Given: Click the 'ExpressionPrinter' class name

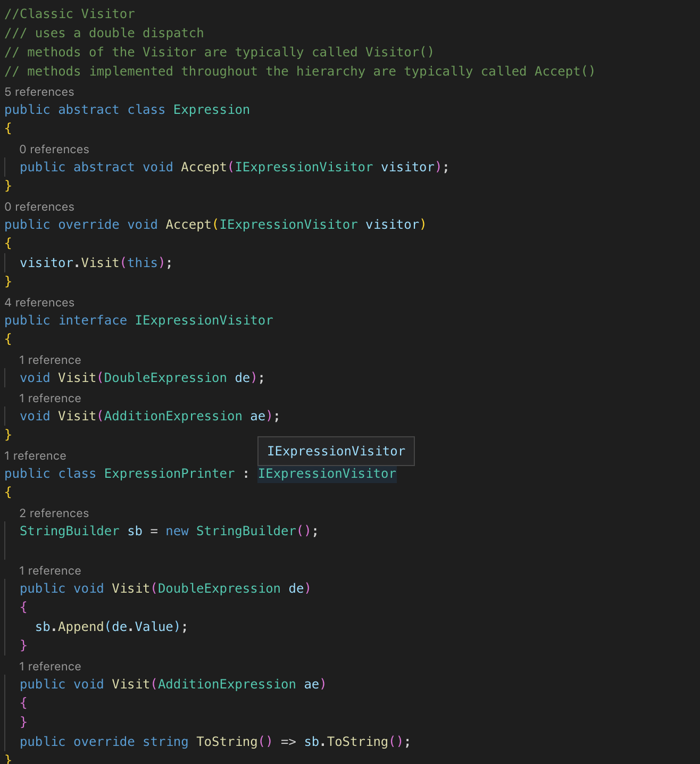Looking at the screenshot, I should (170, 474).
